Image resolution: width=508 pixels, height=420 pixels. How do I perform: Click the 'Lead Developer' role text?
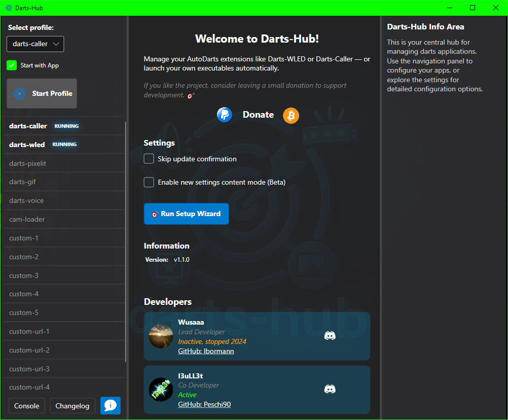201,332
